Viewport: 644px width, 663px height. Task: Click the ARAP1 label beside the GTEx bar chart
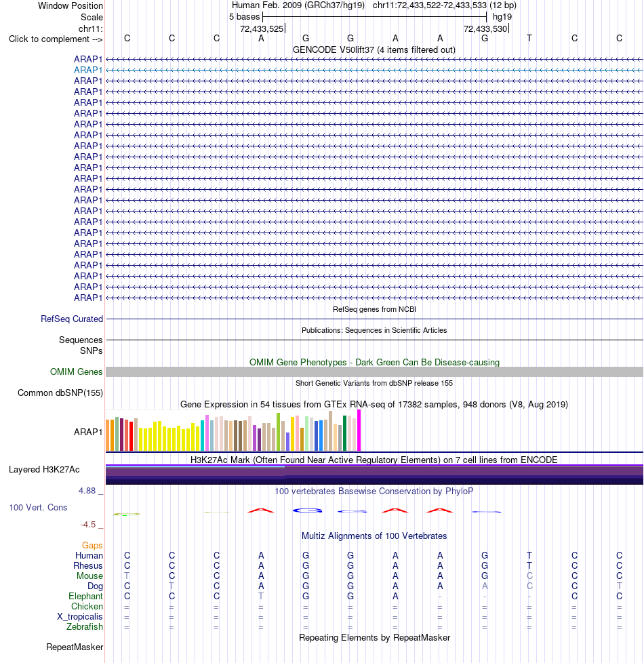click(88, 432)
